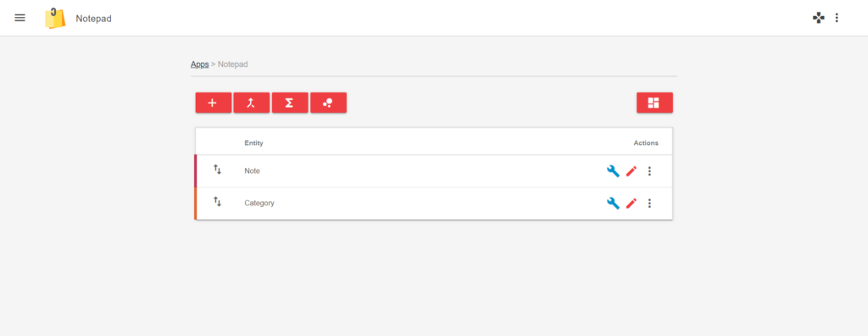Screen dimensions: 868x336
Task: Go to Apps breadcrumb link
Action: click(x=199, y=64)
